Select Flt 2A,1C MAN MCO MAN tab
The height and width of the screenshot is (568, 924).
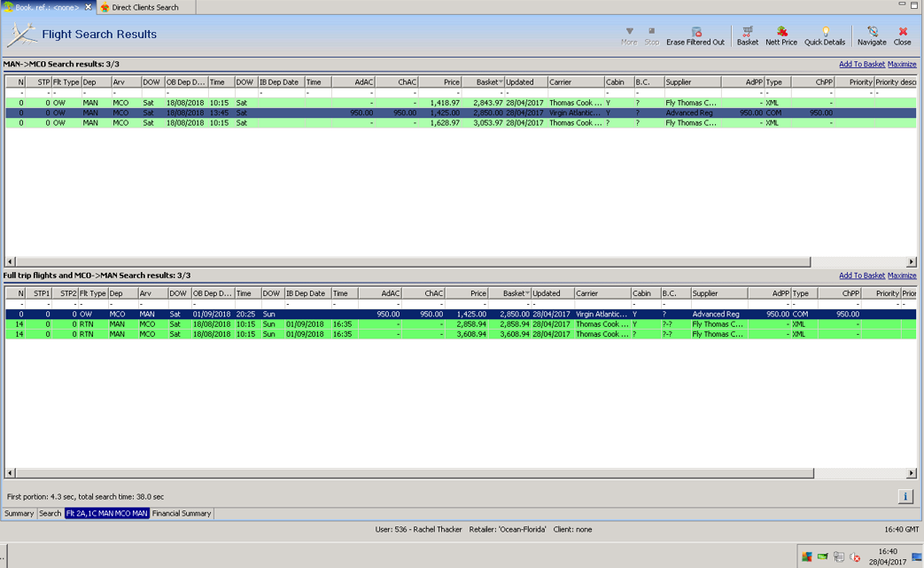[x=106, y=513]
